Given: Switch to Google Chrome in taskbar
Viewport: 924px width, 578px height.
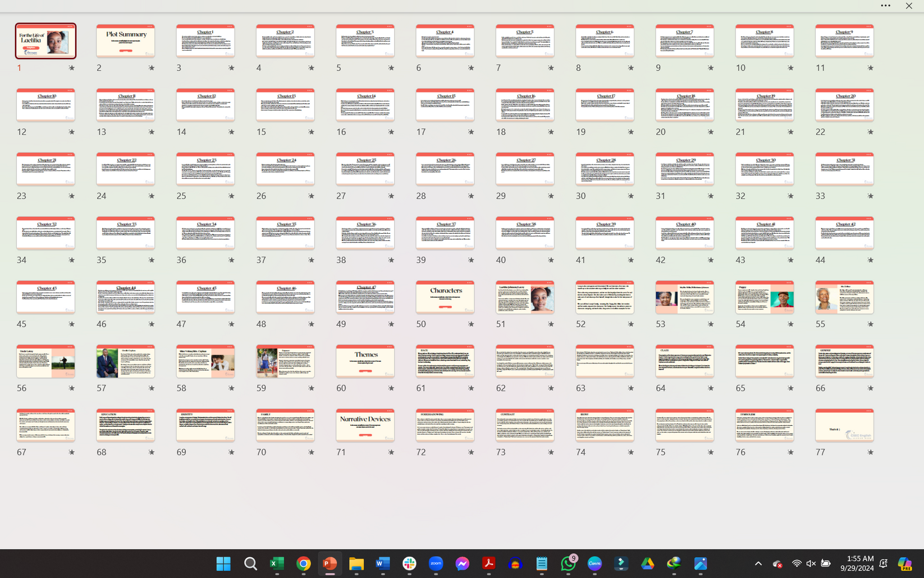Looking at the screenshot, I should (x=303, y=563).
